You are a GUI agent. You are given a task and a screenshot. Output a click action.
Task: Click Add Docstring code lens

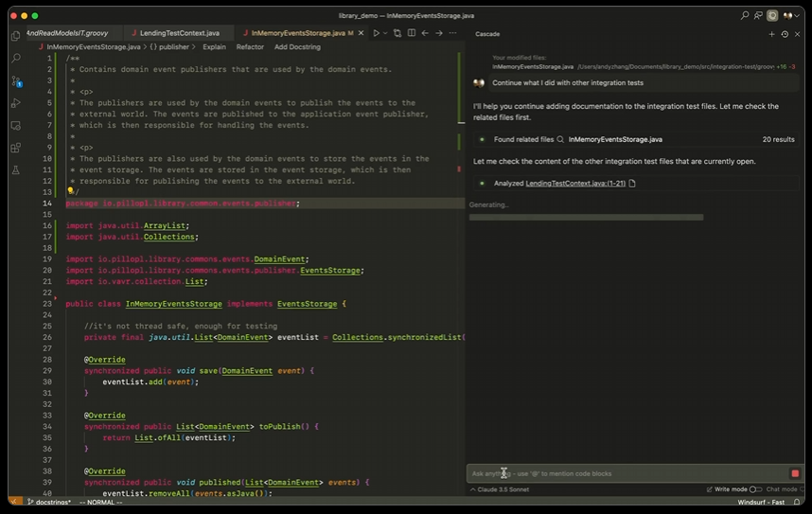[297, 46]
